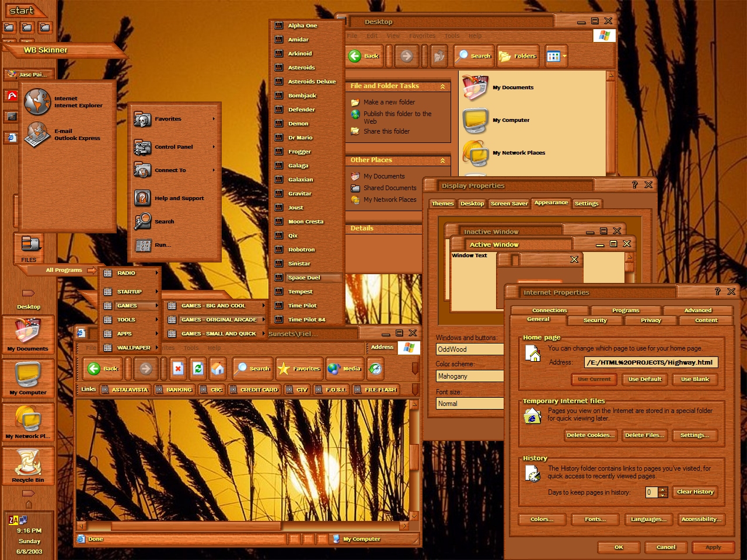
Task: Click the Forward arrow in the Desktop window
Action: 407,56
